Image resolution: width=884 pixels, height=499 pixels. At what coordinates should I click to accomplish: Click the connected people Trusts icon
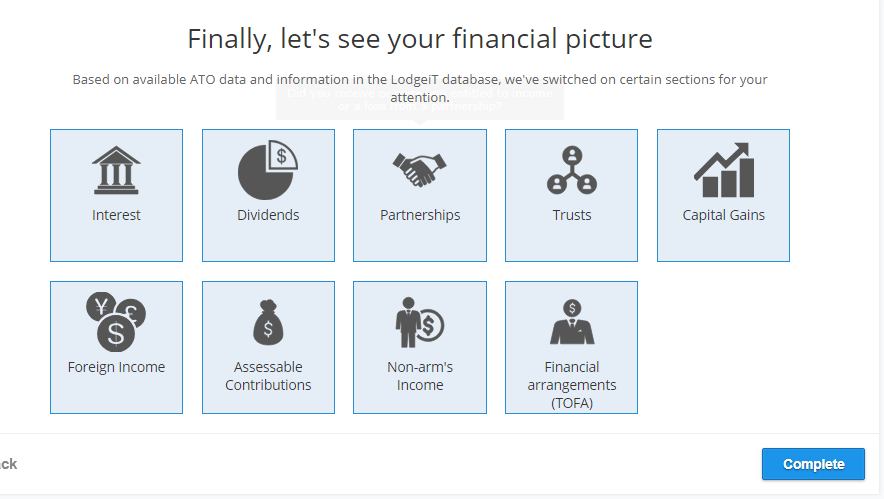(x=572, y=170)
